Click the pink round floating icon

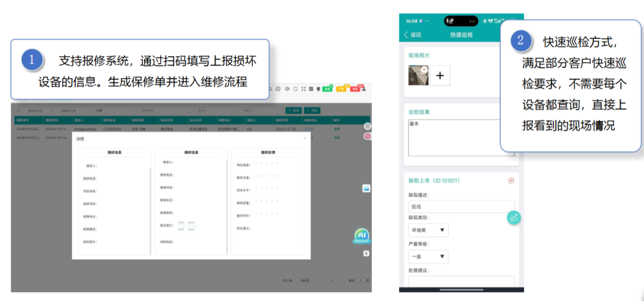coord(367,136)
